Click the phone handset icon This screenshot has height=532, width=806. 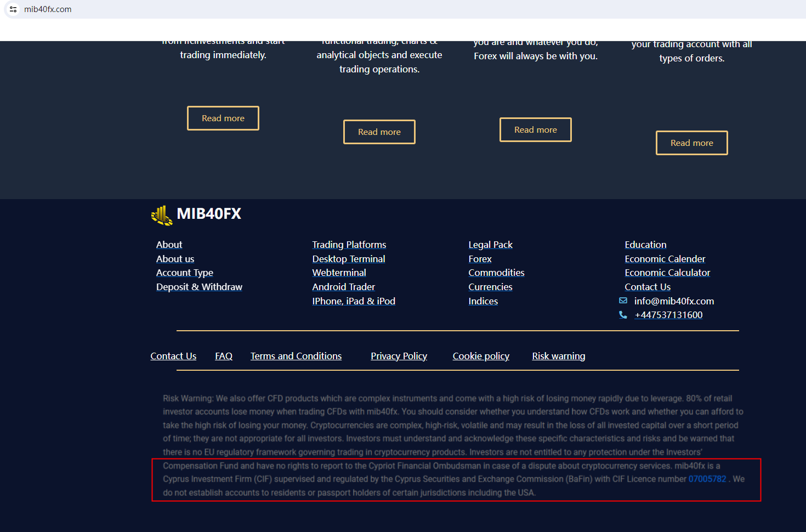pyautogui.click(x=623, y=315)
